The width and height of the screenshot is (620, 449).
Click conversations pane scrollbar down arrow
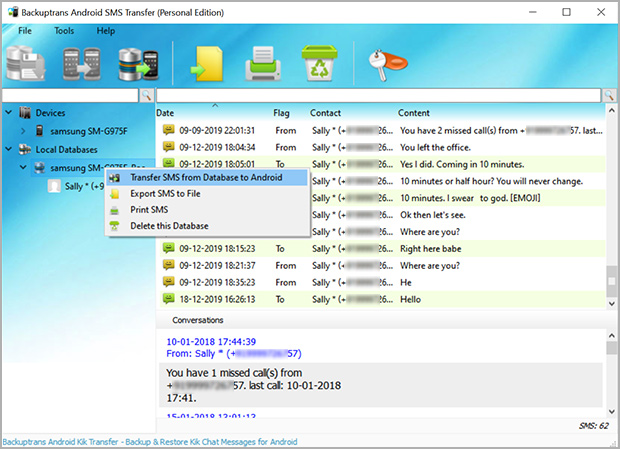611,411
